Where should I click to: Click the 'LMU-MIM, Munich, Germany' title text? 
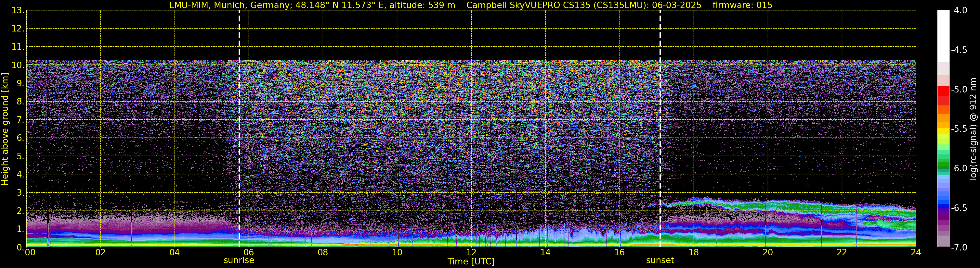231,5
